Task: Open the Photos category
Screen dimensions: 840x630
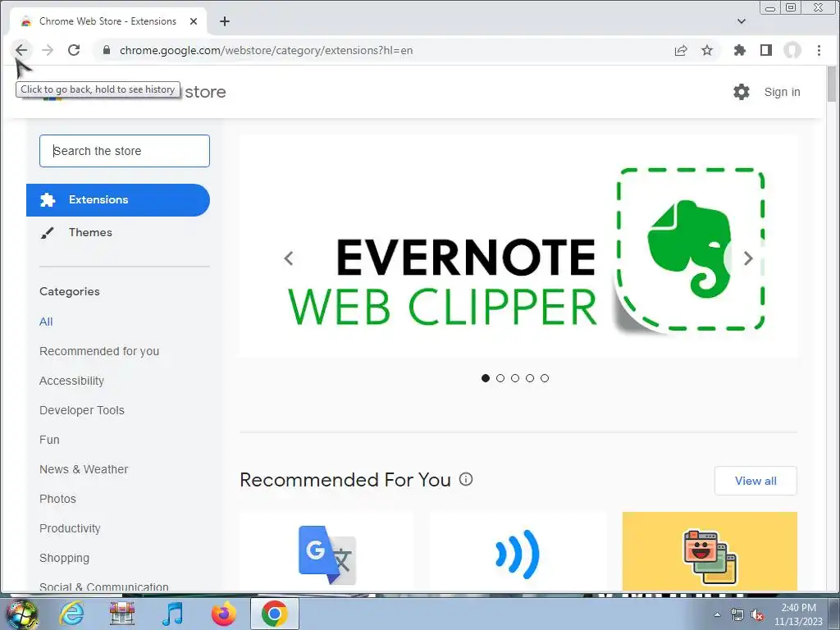Action: (58, 499)
